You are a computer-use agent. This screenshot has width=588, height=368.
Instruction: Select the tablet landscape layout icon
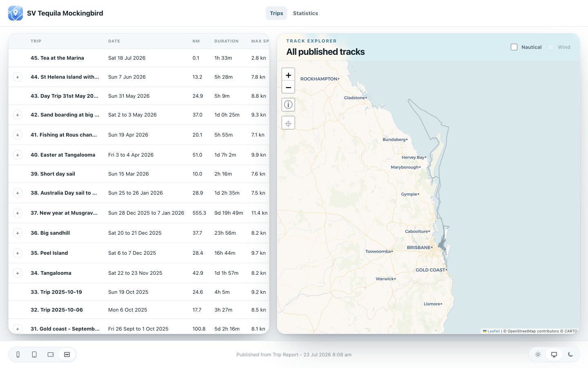[x=51, y=355]
